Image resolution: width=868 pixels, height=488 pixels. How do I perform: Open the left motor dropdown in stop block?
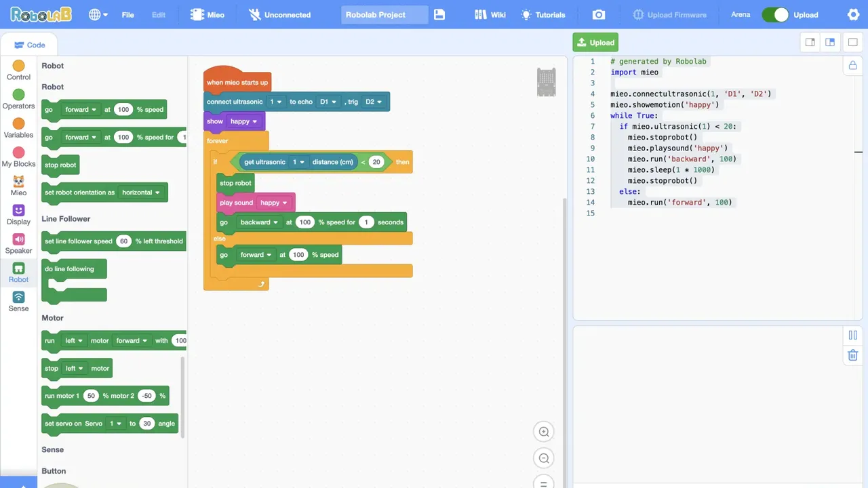[x=74, y=369]
